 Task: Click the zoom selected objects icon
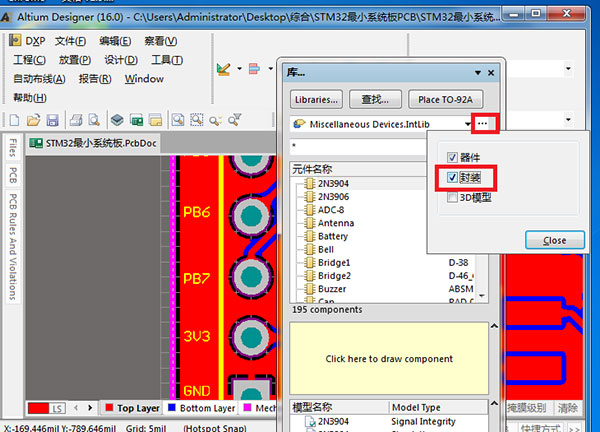click(215, 121)
